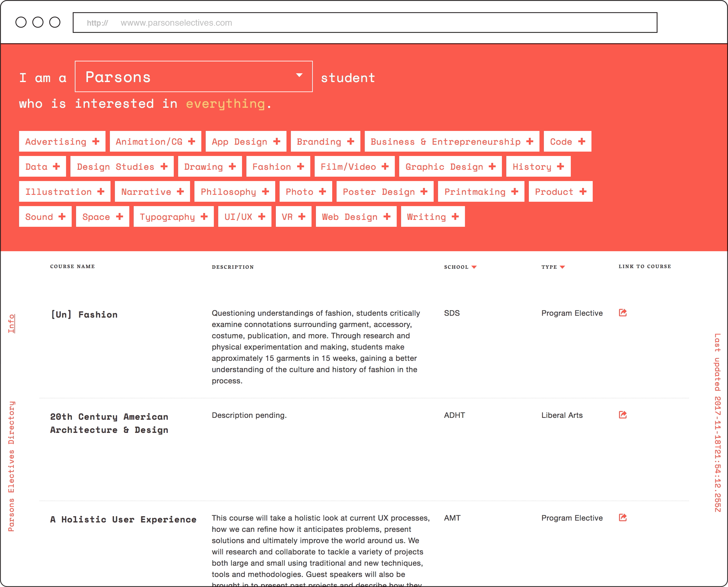Enable the Design Studies tag
The image size is (728, 587).
tap(122, 166)
